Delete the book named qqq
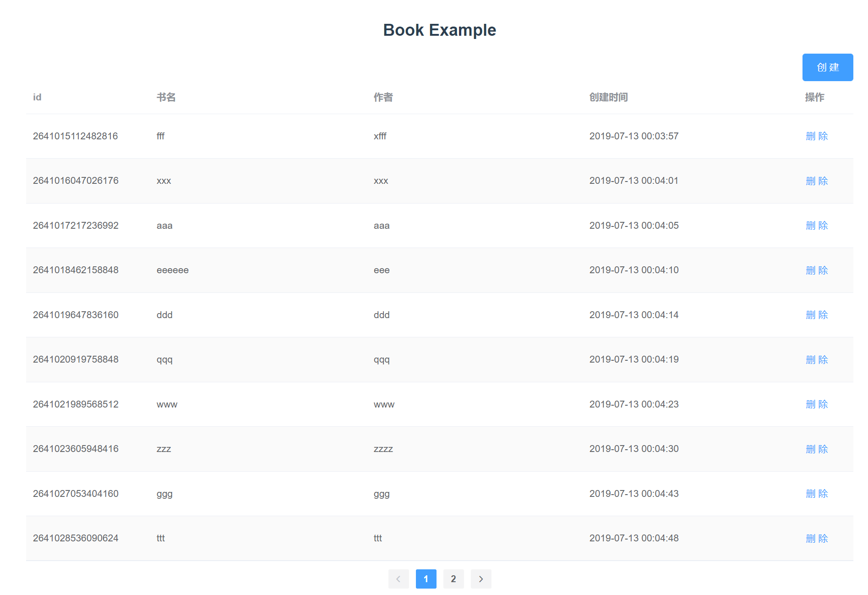This screenshot has width=868, height=595. pyautogui.click(x=817, y=359)
